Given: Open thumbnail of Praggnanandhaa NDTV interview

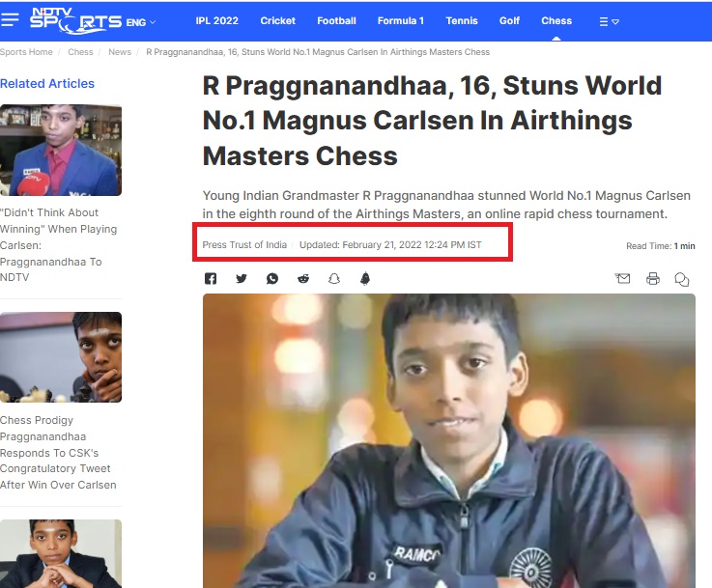Looking at the screenshot, I should coord(61,151).
